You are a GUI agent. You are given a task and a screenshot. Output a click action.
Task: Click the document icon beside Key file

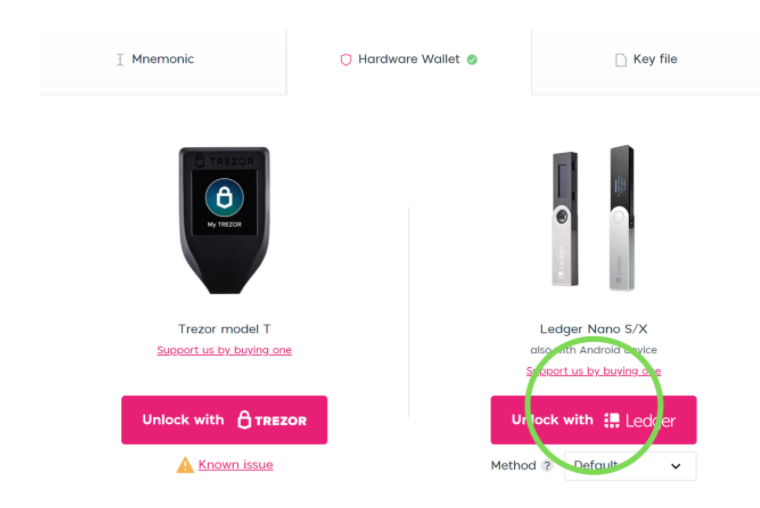(620, 60)
